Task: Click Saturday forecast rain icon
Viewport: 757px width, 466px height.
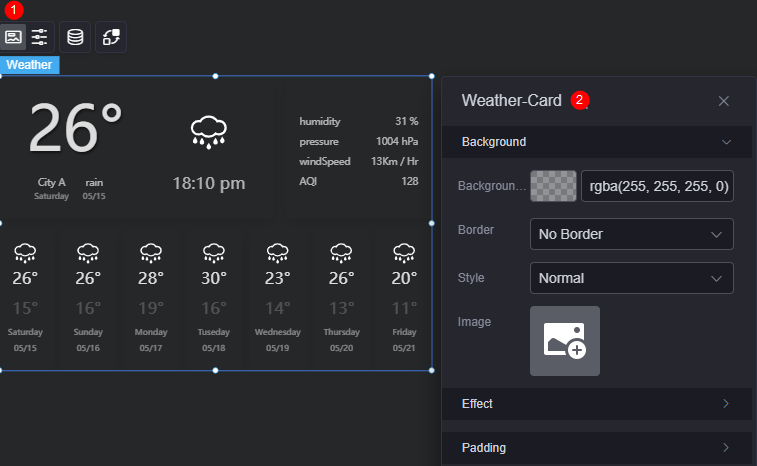Action: [x=25, y=253]
